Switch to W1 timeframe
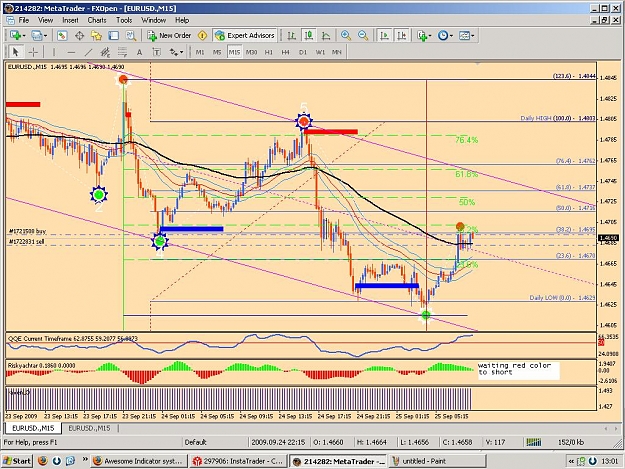Viewport: 625px width, 469px height. (320, 52)
